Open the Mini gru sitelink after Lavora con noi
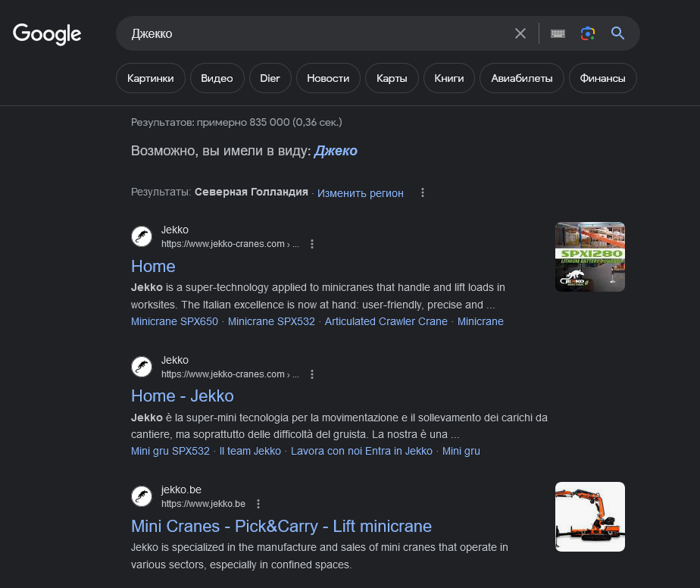The width and height of the screenshot is (700, 588). (461, 451)
